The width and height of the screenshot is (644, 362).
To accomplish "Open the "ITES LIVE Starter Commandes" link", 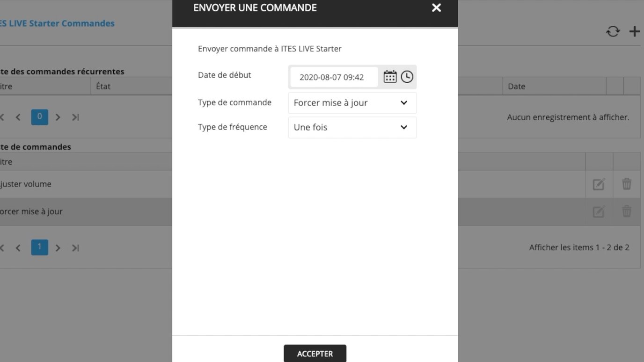I will point(57,23).
